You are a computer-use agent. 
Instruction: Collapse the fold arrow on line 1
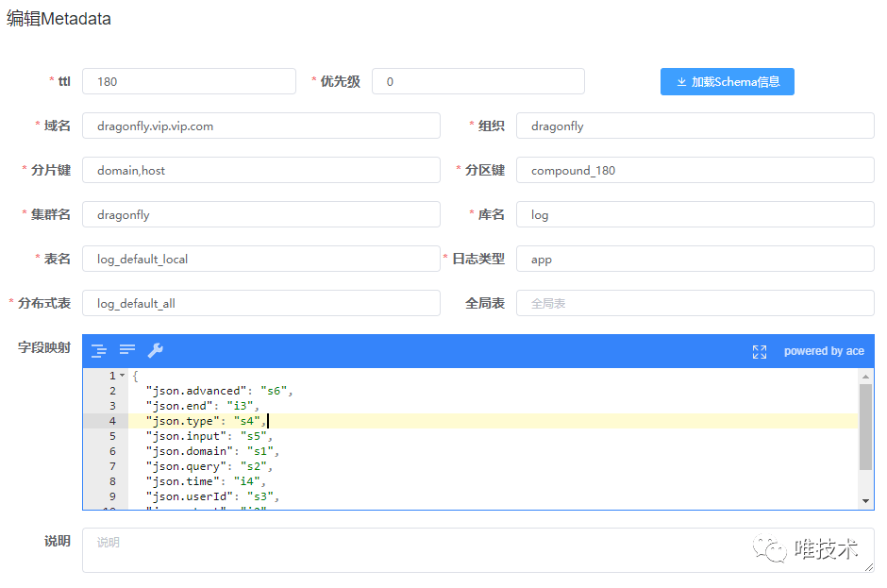pyautogui.click(x=123, y=377)
